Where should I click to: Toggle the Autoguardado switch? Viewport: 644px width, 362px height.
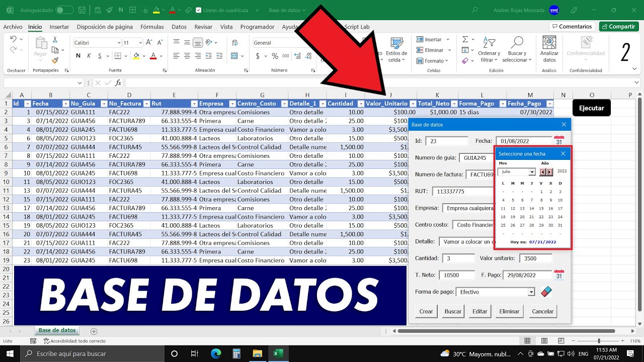(x=64, y=10)
